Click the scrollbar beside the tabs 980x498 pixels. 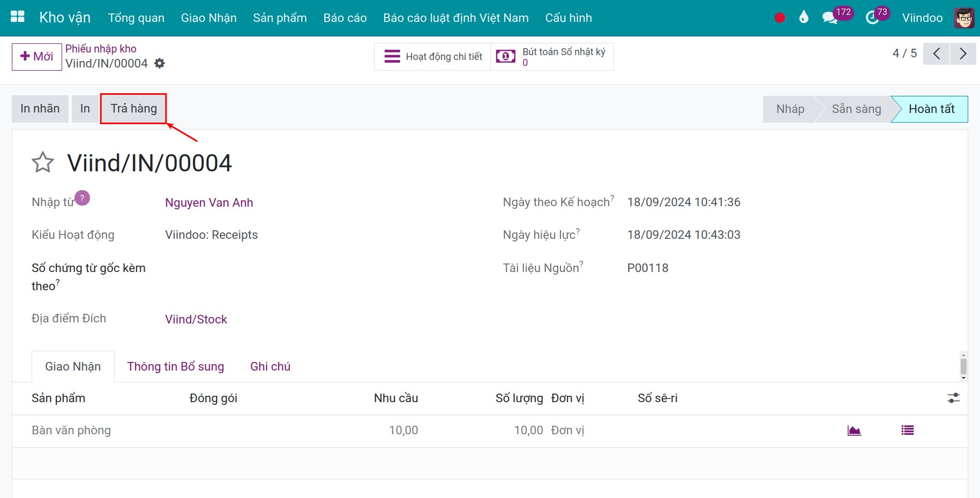963,366
